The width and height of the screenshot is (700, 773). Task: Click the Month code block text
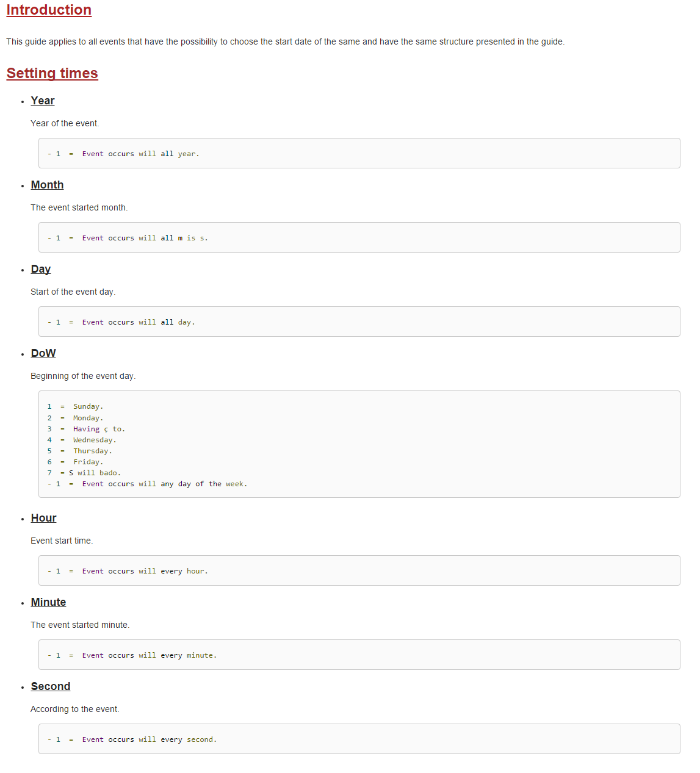click(x=128, y=238)
